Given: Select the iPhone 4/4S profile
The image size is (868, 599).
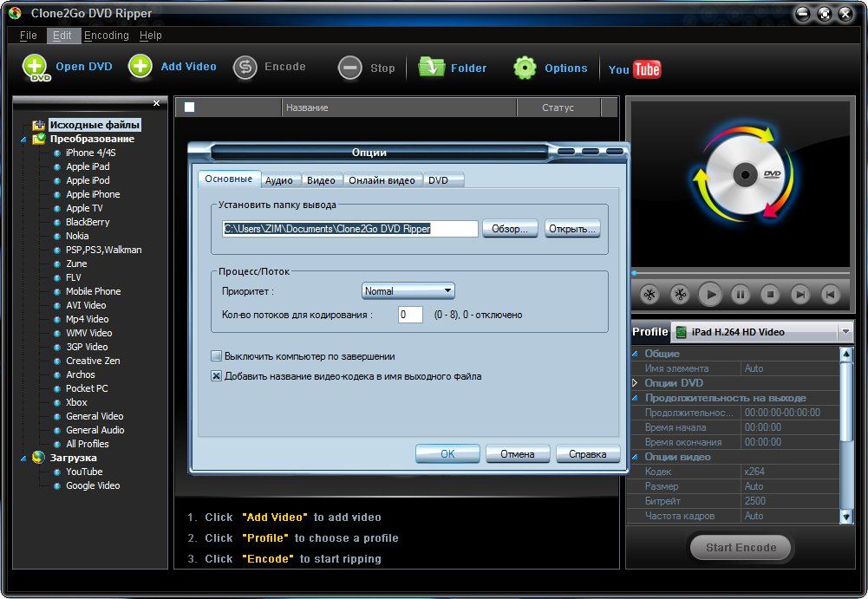Looking at the screenshot, I should [91, 153].
